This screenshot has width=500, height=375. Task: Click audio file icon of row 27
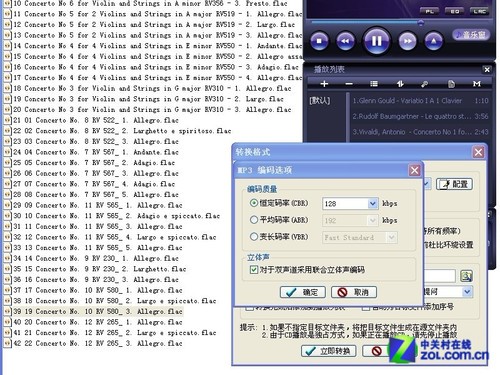[7, 184]
